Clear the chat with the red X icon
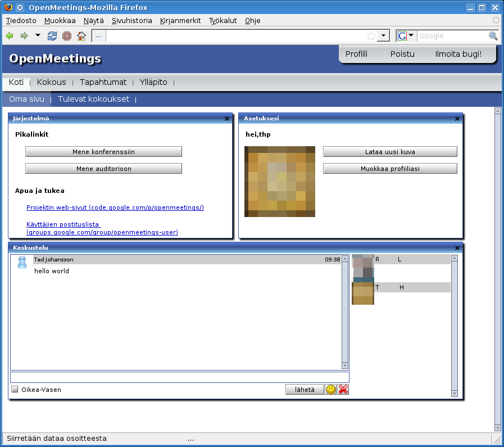 pos(343,390)
